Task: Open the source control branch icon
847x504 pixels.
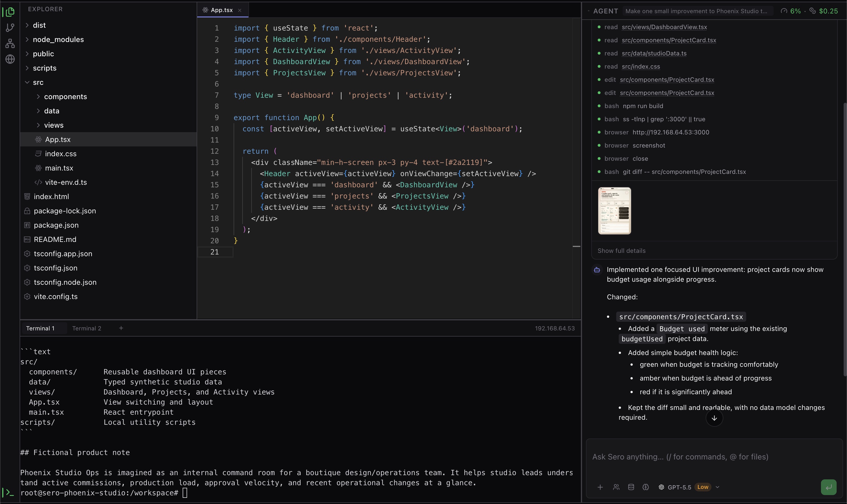Action: tap(10, 27)
